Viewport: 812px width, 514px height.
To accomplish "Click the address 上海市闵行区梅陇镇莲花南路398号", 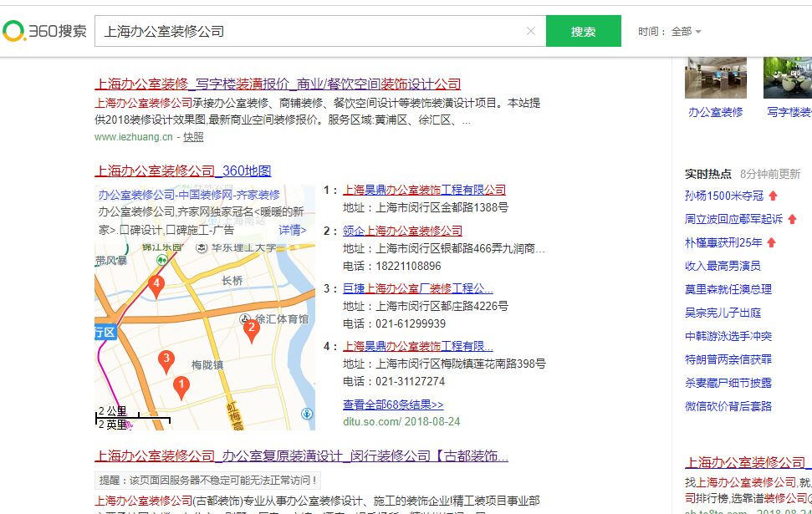I will [461, 364].
